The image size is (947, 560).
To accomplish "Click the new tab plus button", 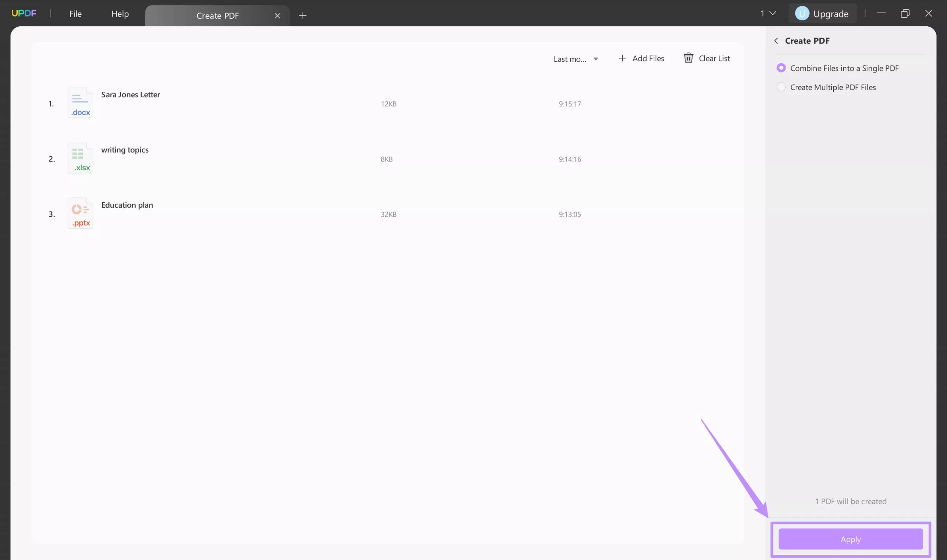I will pyautogui.click(x=303, y=15).
